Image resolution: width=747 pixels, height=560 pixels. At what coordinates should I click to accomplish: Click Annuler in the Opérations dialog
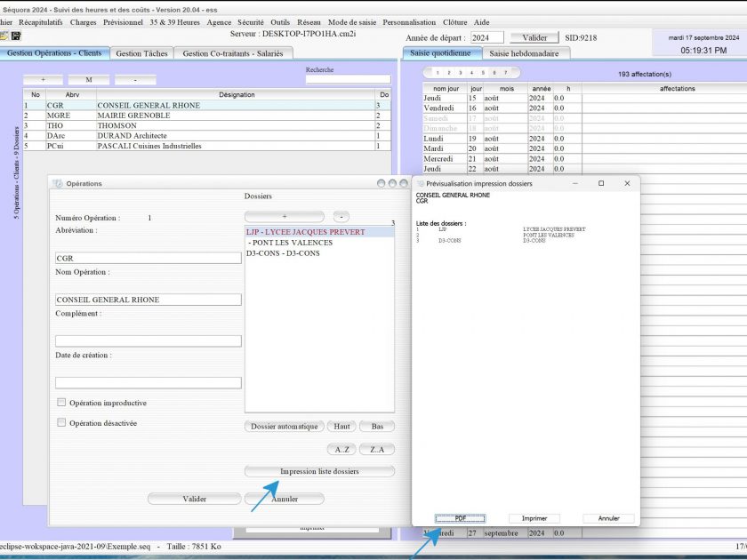coord(285,499)
